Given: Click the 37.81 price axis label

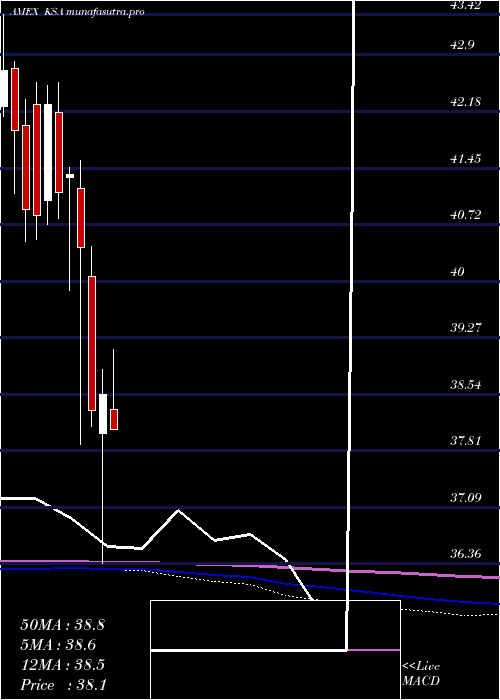Looking at the screenshot, I should (468, 441).
